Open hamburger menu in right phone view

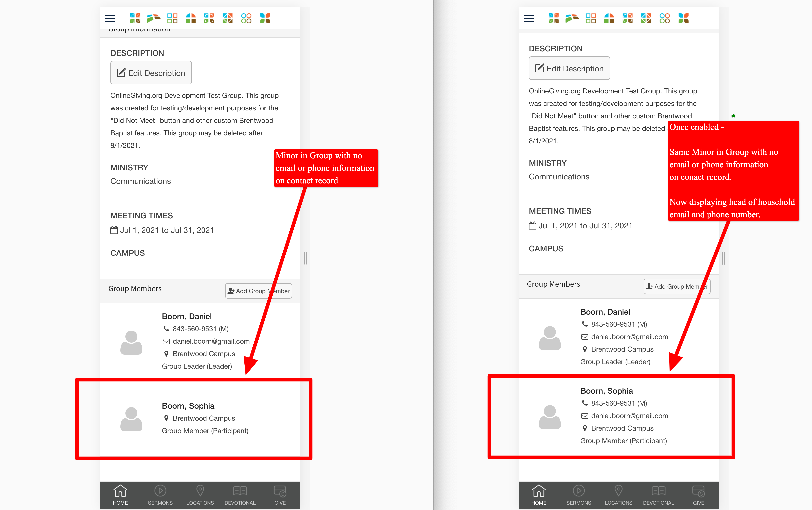click(529, 18)
